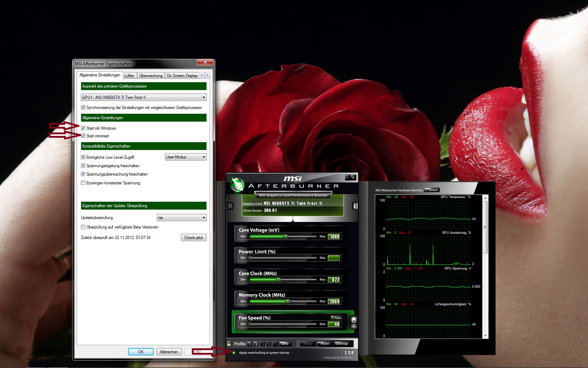This screenshot has width=588, height=368.
Task: Select profile slot 1
Action: click(x=250, y=344)
